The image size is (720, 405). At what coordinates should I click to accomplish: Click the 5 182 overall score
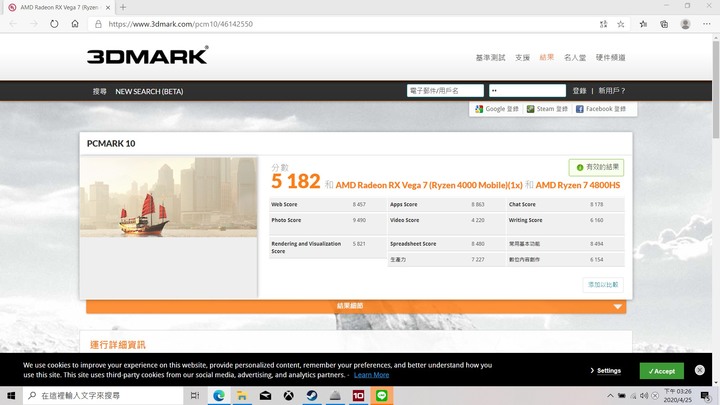(295, 181)
